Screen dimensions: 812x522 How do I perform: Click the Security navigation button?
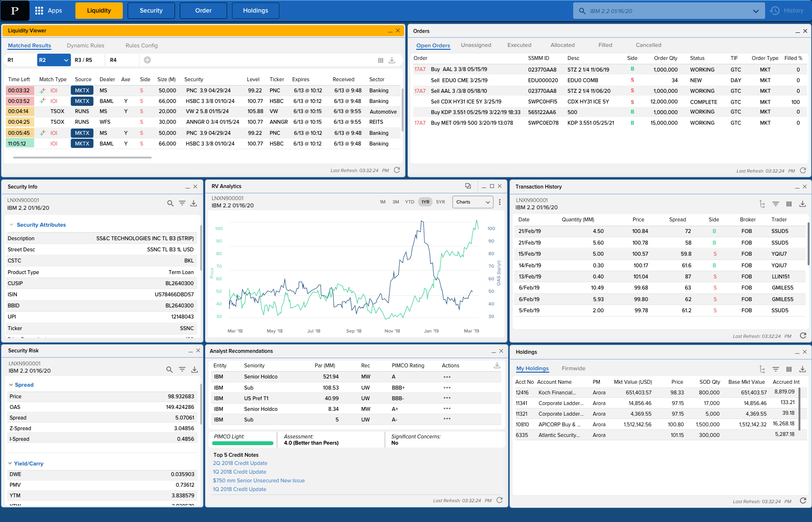(x=151, y=10)
